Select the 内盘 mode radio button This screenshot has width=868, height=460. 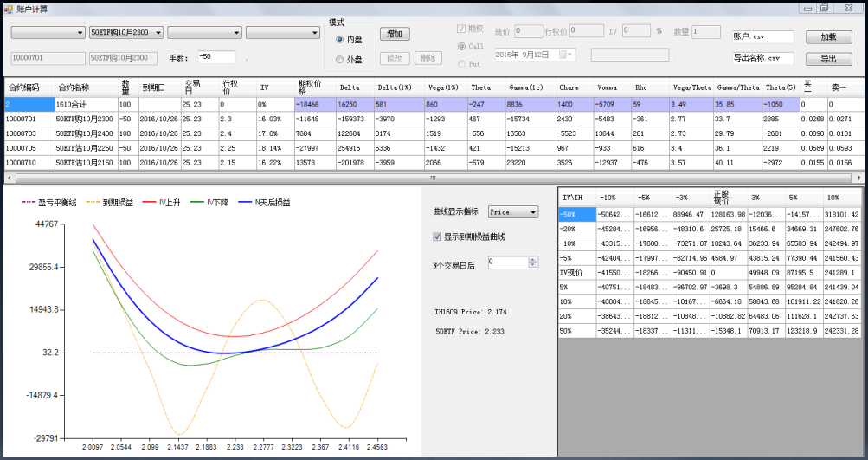(339, 40)
